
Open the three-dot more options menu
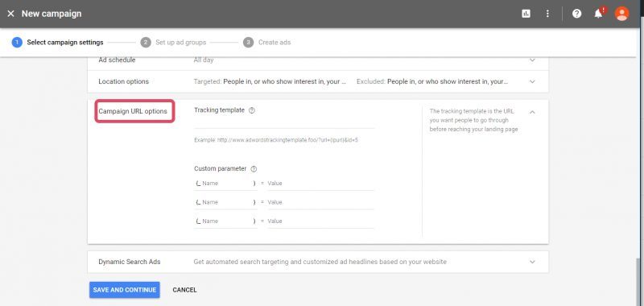click(547, 14)
